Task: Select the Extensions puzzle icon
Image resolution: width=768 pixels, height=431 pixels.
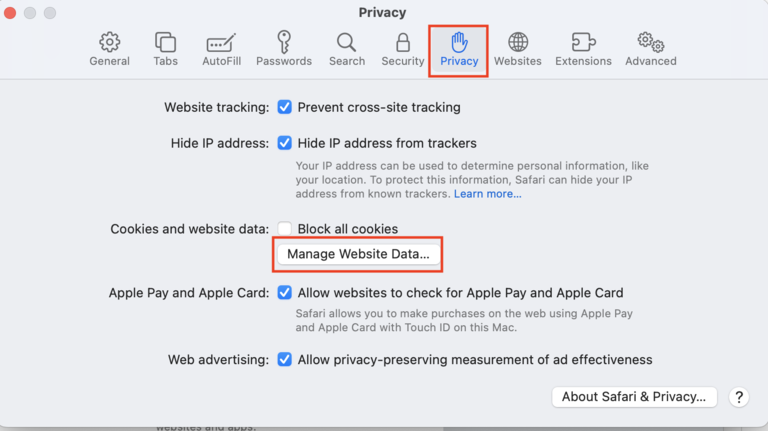Action: click(583, 43)
